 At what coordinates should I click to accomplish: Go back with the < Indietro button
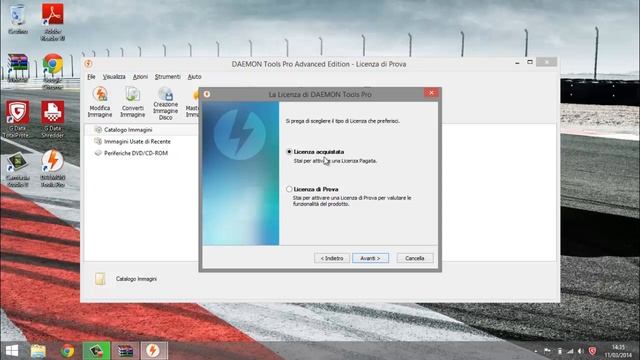click(332, 258)
